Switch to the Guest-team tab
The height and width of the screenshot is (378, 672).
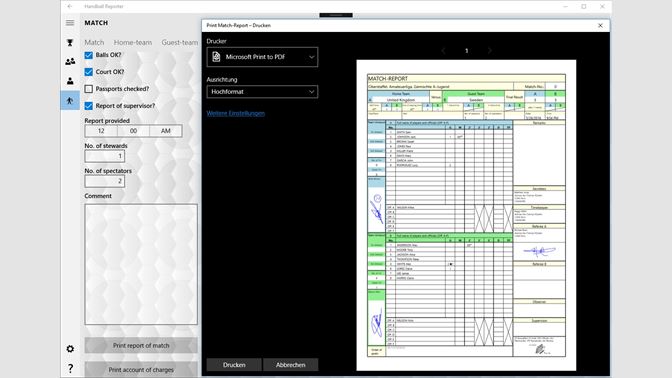tap(180, 42)
